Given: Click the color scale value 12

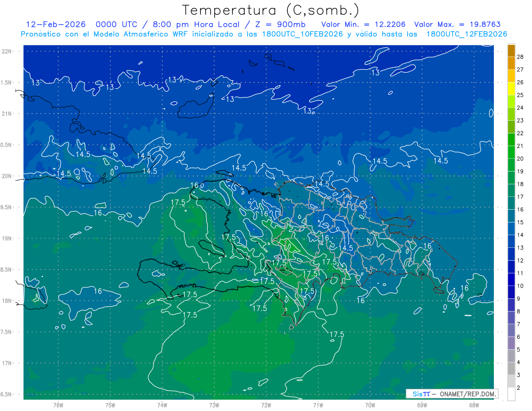Looking at the screenshot, I should coord(520,261).
